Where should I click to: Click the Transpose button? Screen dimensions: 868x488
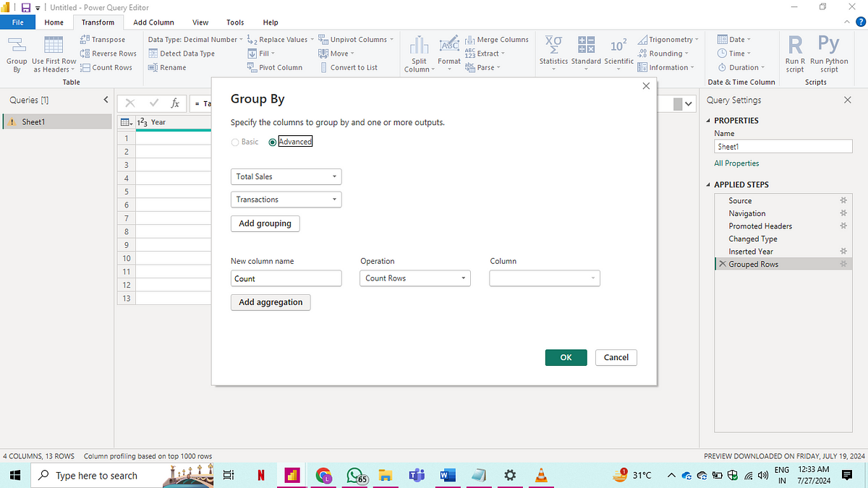[103, 40]
